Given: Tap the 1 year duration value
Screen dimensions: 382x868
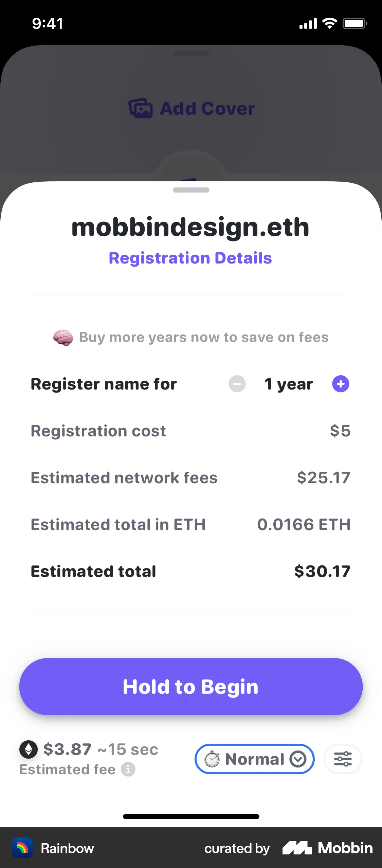Looking at the screenshot, I should pyautogui.click(x=289, y=384).
